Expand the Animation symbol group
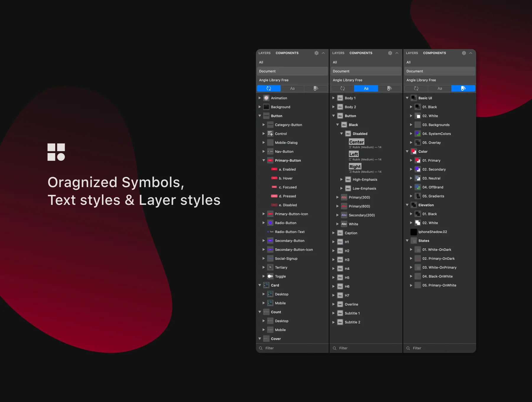Viewport: 532px width, 402px height. pos(260,98)
